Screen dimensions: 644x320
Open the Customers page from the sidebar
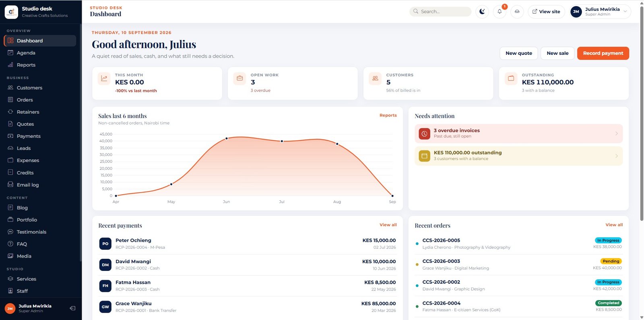[40, 88]
